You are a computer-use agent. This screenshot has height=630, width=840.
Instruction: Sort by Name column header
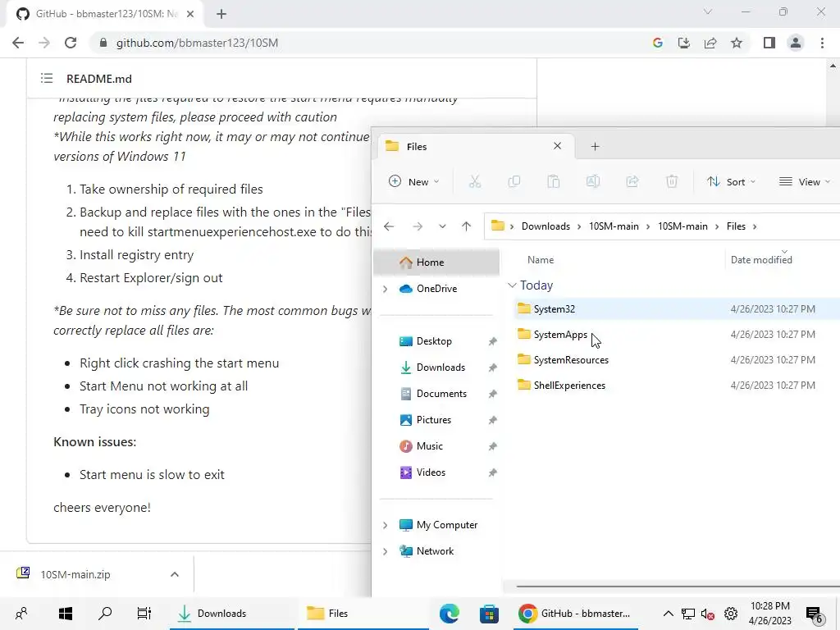(540, 260)
